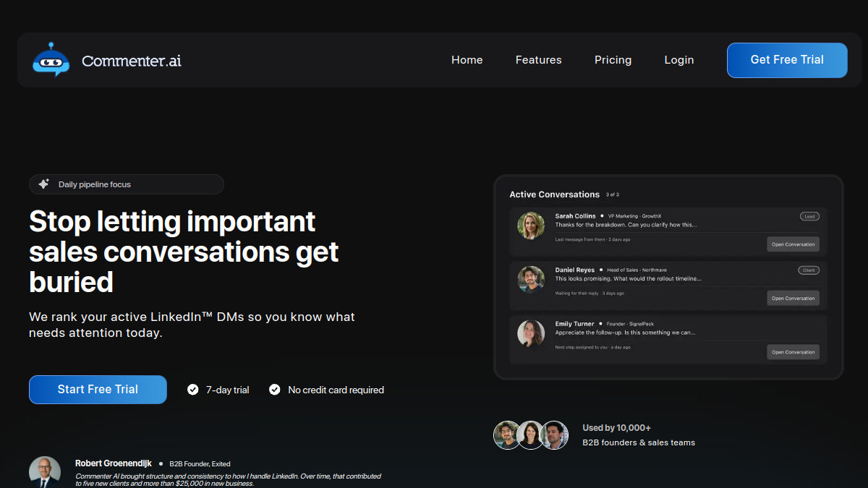Viewport: 868px width, 488px height.
Task: Click "This looks promising" message preview
Action: [x=629, y=278]
